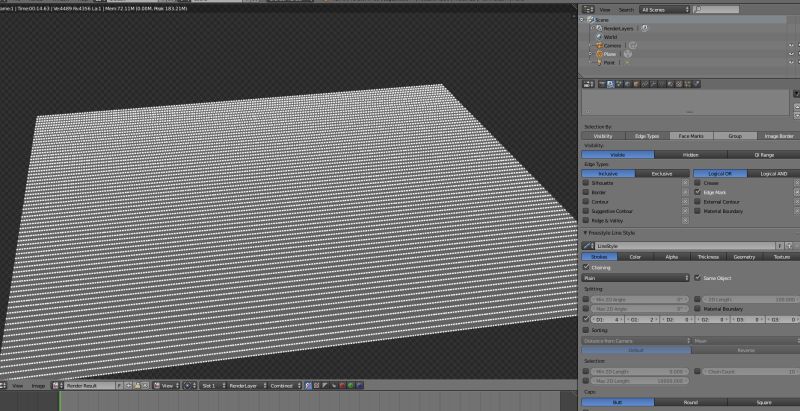The height and width of the screenshot is (411, 800).
Task: Switch to the Thickness line style tab
Action: (708, 257)
